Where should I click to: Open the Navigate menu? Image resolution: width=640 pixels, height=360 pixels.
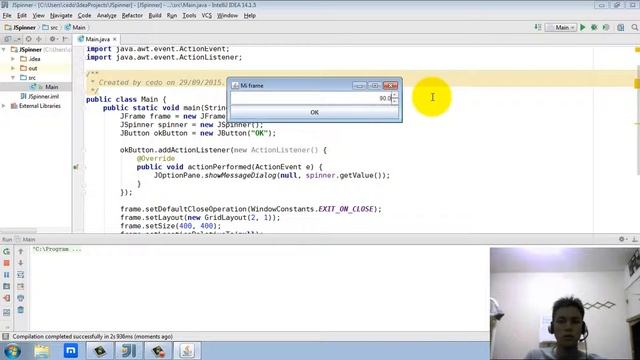pyautogui.click(x=61, y=16)
